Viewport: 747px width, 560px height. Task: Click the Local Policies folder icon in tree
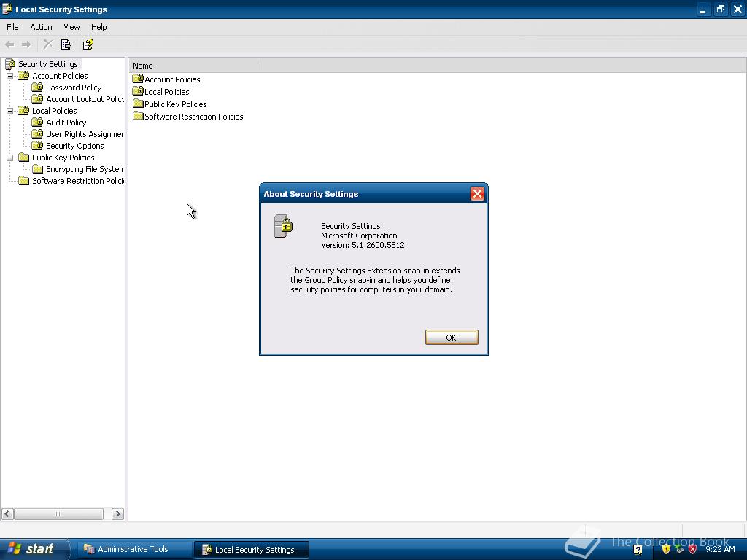pos(23,111)
